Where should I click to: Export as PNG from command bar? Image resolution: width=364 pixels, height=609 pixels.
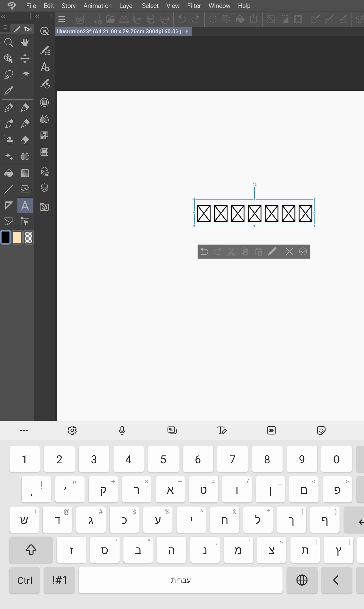point(151,19)
